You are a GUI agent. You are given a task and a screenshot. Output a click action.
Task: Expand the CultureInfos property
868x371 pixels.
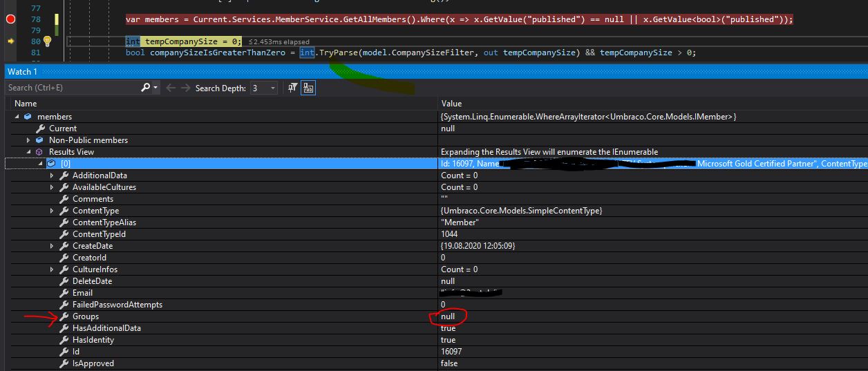pos(52,269)
